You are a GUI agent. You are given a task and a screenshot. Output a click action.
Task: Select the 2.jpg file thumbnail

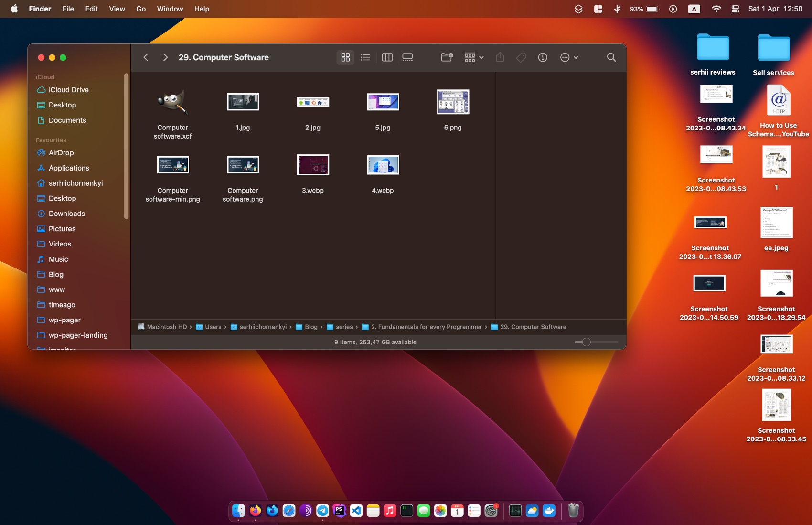[x=313, y=102]
